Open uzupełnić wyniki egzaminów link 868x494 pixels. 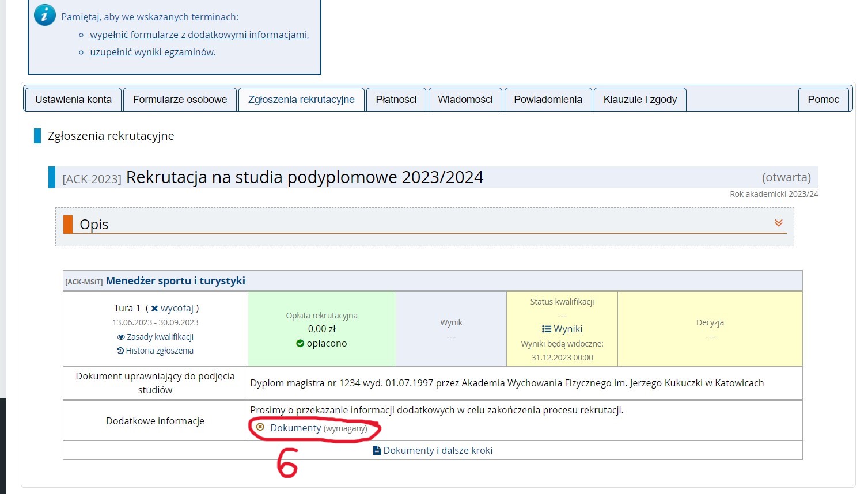point(151,52)
